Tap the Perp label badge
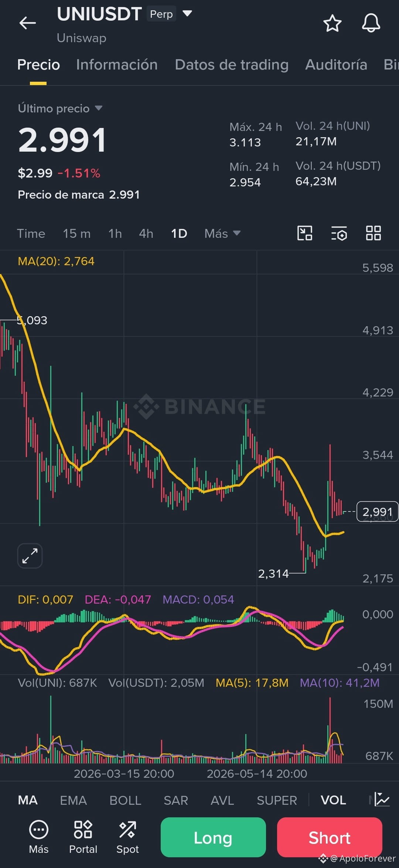Viewport: 399px width, 868px height. [161, 14]
